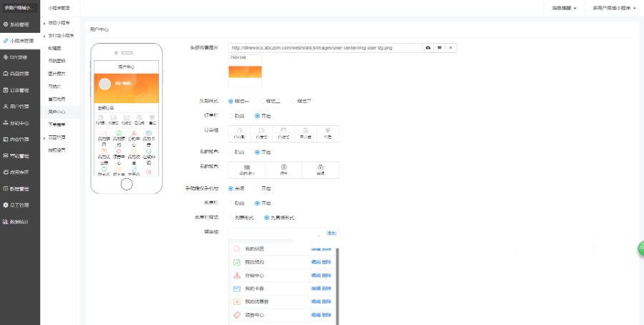Clear the header background image with X

pos(451,47)
